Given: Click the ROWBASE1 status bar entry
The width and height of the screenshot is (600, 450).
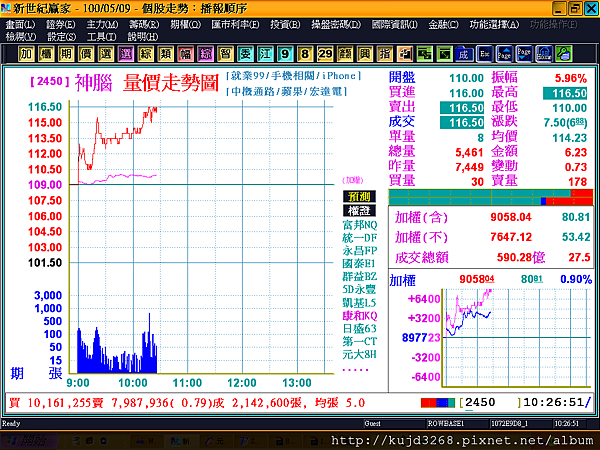Looking at the screenshot, I should coord(446,423).
